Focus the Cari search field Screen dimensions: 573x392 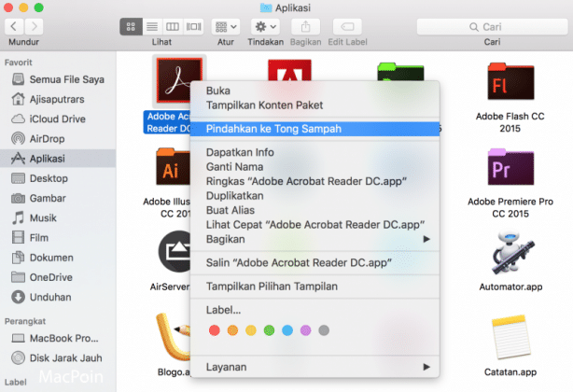tap(492, 27)
